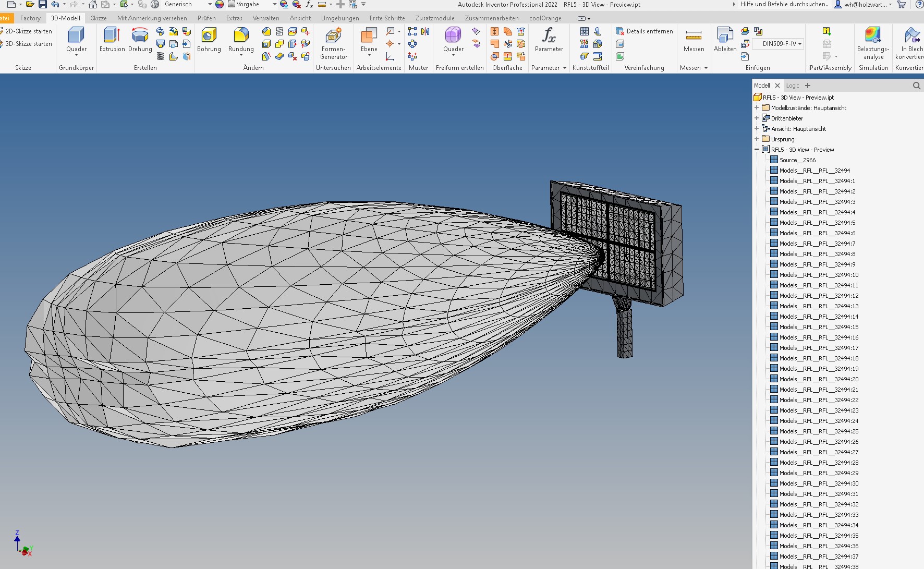Click the rectangular pattern icon in Muster panel
This screenshot has height=569, width=924.
pyautogui.click(x=412, y=31)
